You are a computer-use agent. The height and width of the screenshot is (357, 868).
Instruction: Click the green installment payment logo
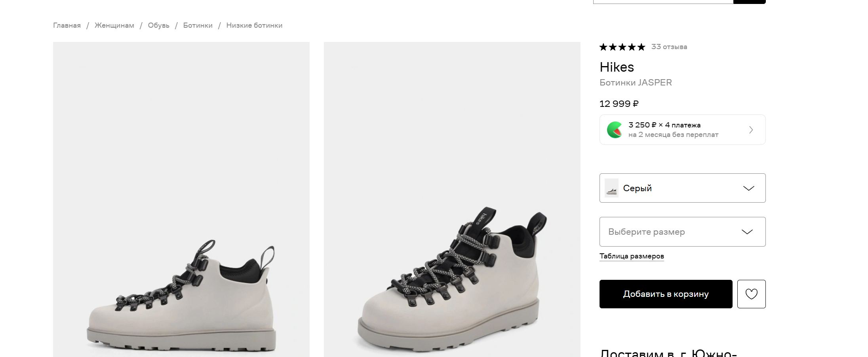coord(615,130)
